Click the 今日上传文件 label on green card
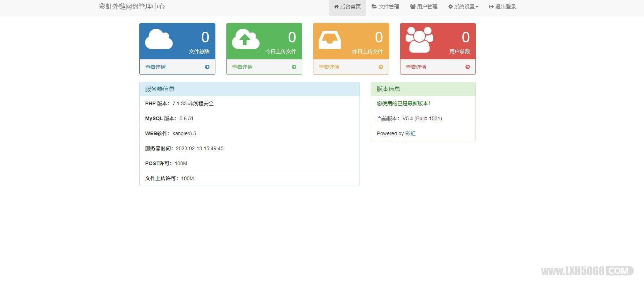 tap(280, 52)
